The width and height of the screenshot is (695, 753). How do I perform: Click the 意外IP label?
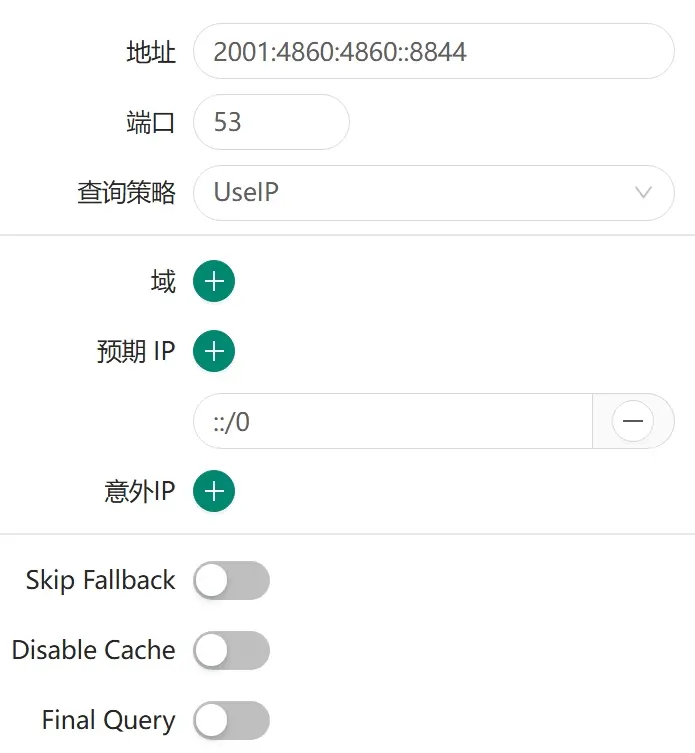pyautogui.click(x=140, y=492)
